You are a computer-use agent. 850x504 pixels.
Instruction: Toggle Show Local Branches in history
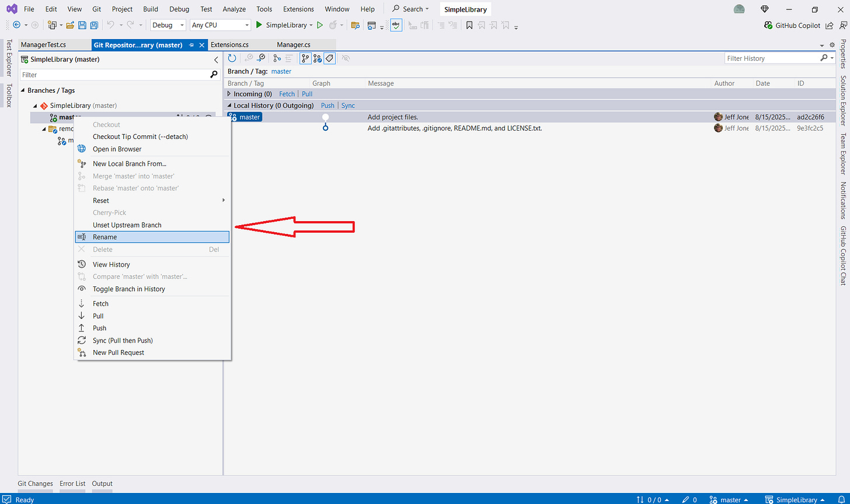[x=305, y=58]
